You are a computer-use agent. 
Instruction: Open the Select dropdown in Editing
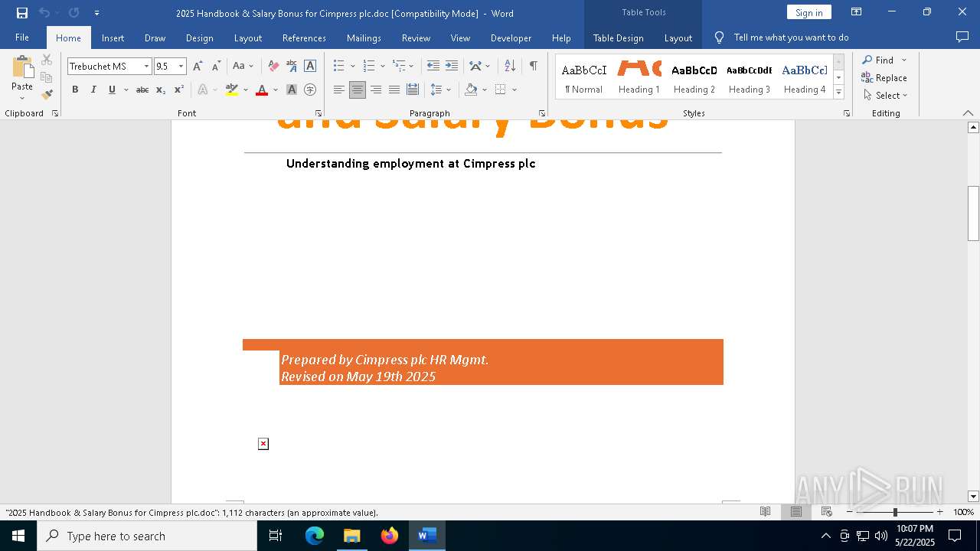pos(885,96)
